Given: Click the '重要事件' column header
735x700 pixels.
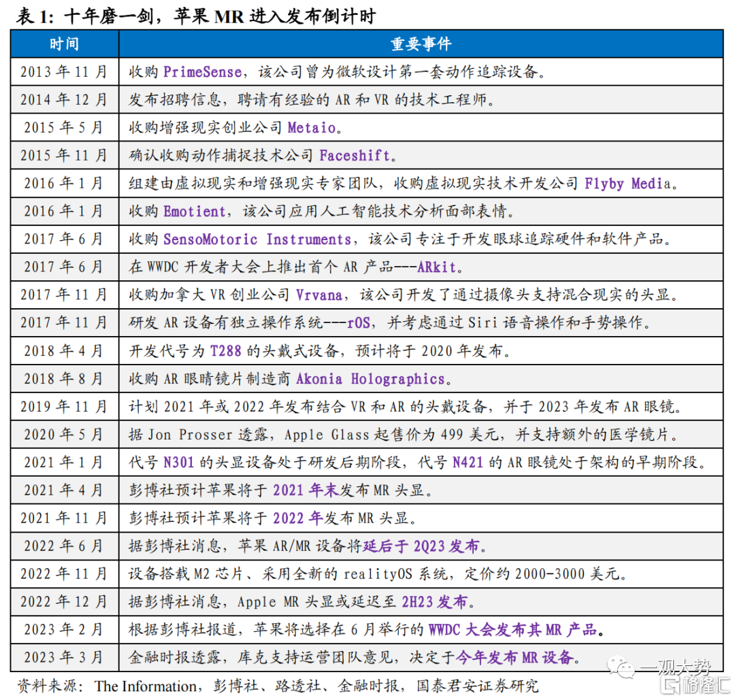Looking at the screenshot, I should point(421,44).
